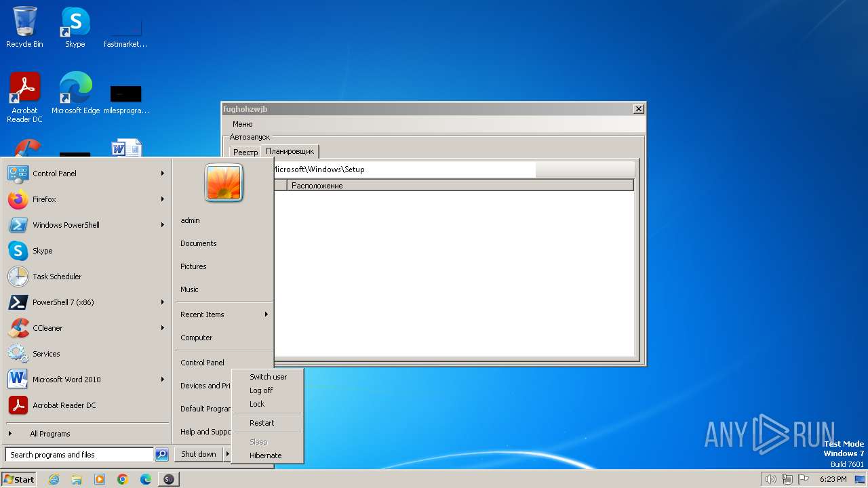The width and height of the screenshot is (868, 488).
Task: Open the Word document desktop icon
Action: pyautogui.click(x=127, y=148)
